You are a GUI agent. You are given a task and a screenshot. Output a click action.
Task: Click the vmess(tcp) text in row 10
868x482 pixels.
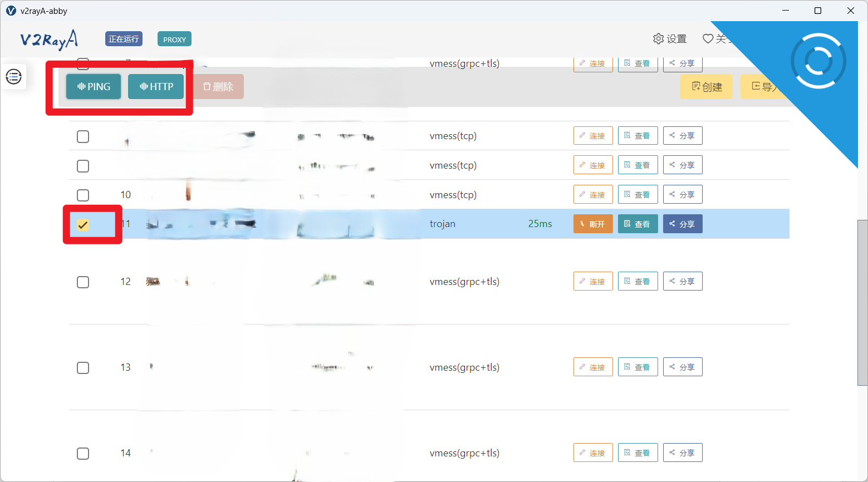(x=453, y=195)
